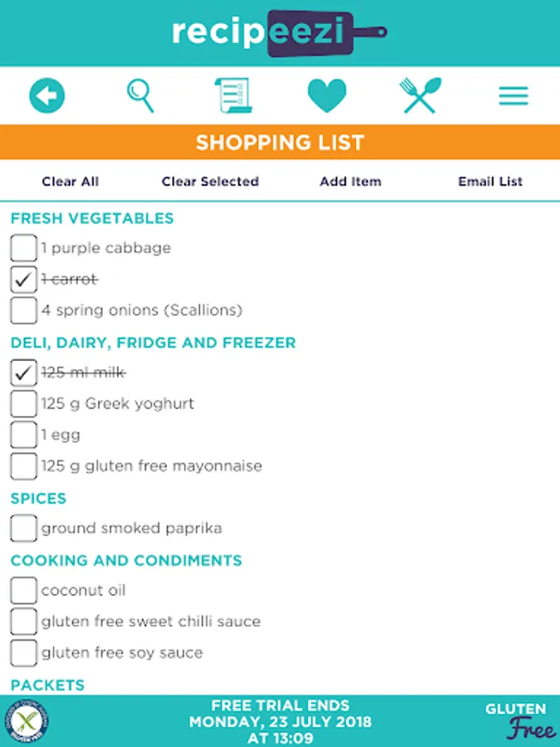Tick the Greek yoghurt checkbox

[23, 404]
